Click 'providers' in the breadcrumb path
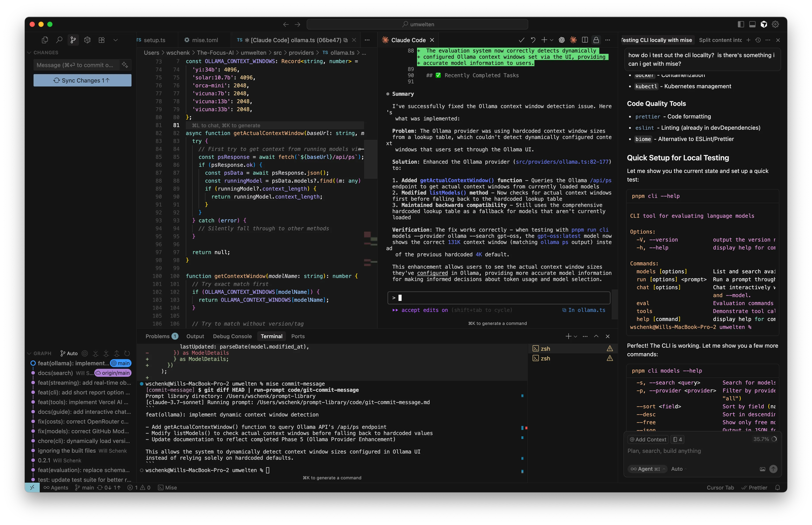 (301, 52)
